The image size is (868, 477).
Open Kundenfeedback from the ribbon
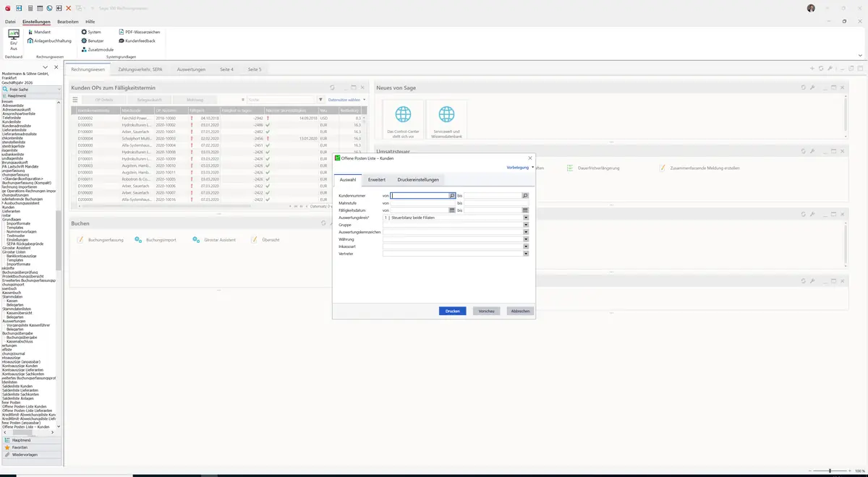(137, 40)
